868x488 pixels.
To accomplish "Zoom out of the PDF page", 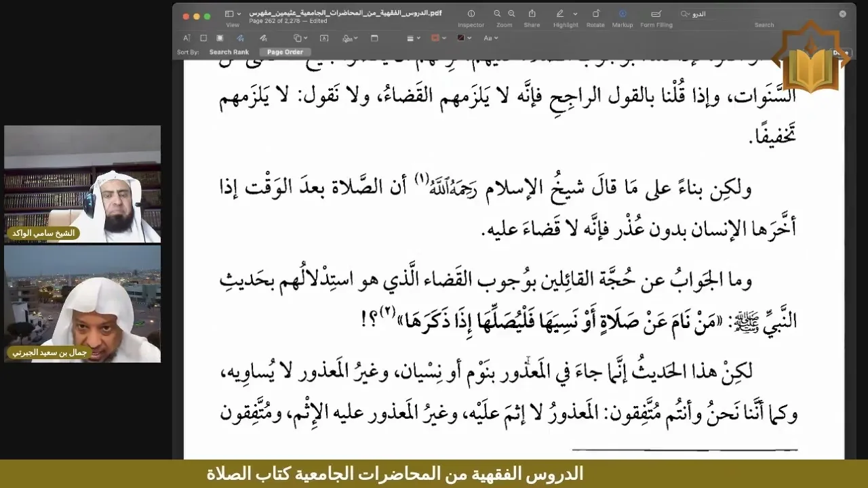I will pos(497,14).
